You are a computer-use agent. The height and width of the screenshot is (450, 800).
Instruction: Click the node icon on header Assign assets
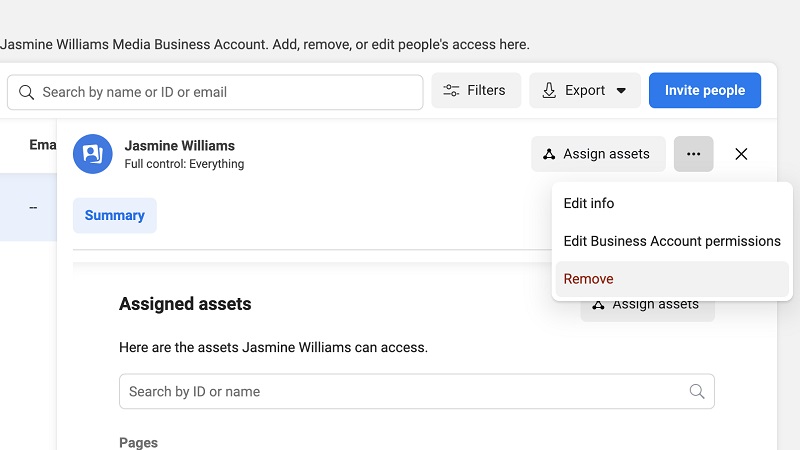point(549,154)
